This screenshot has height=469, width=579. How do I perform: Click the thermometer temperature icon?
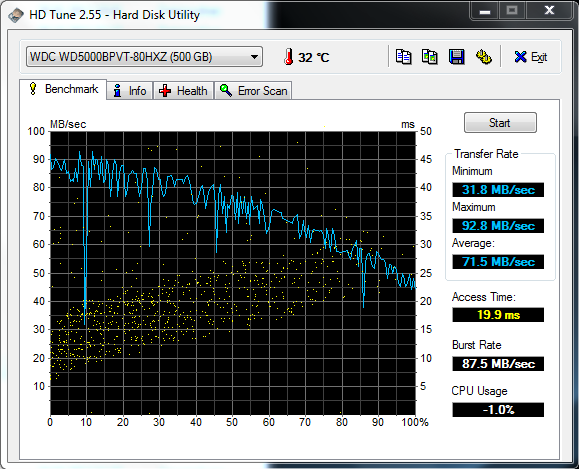(288, 57)
